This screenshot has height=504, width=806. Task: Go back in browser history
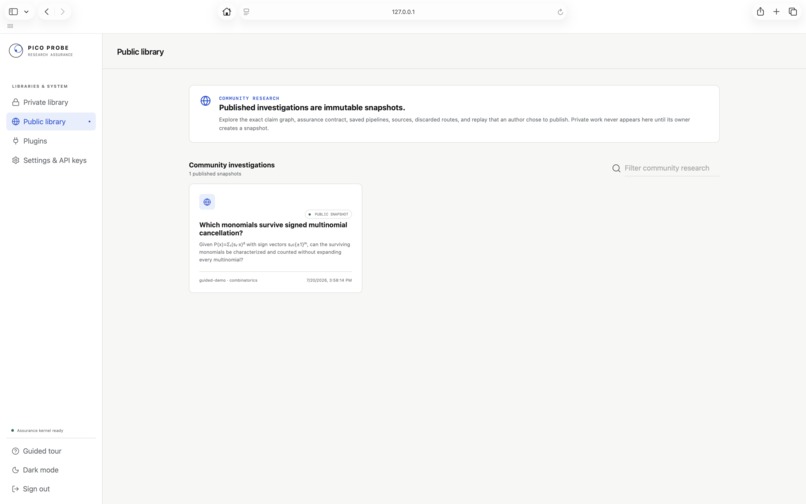point(47,12)
